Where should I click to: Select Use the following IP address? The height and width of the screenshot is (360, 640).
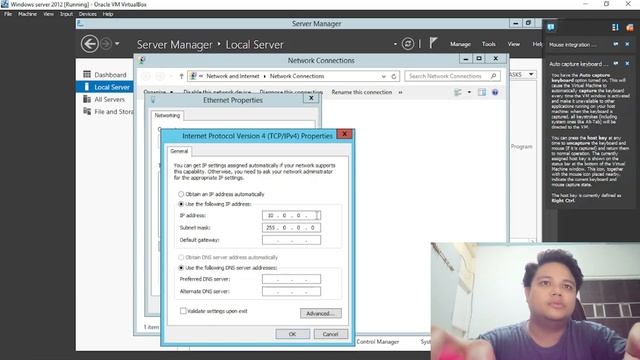(x=181, y=204)
